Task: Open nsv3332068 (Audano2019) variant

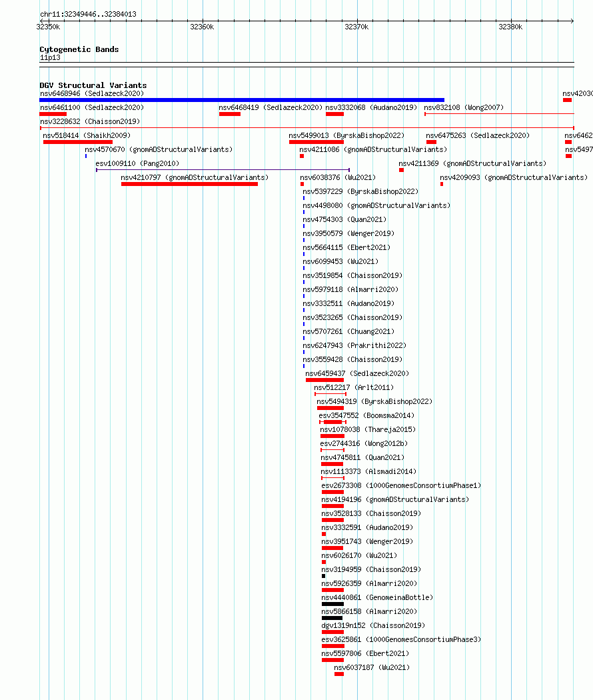Action: coord(371,107)
